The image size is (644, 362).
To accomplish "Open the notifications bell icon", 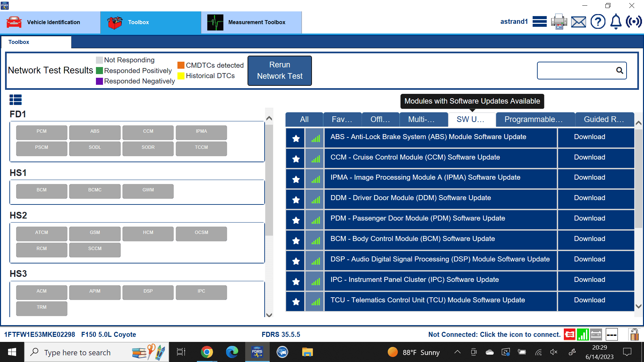I will click(x=616, y=22).
